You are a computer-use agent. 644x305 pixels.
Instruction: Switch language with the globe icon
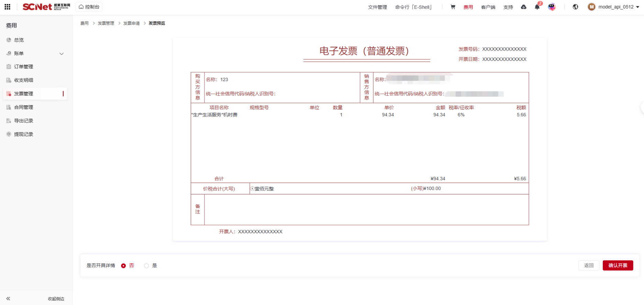[575, 7]
